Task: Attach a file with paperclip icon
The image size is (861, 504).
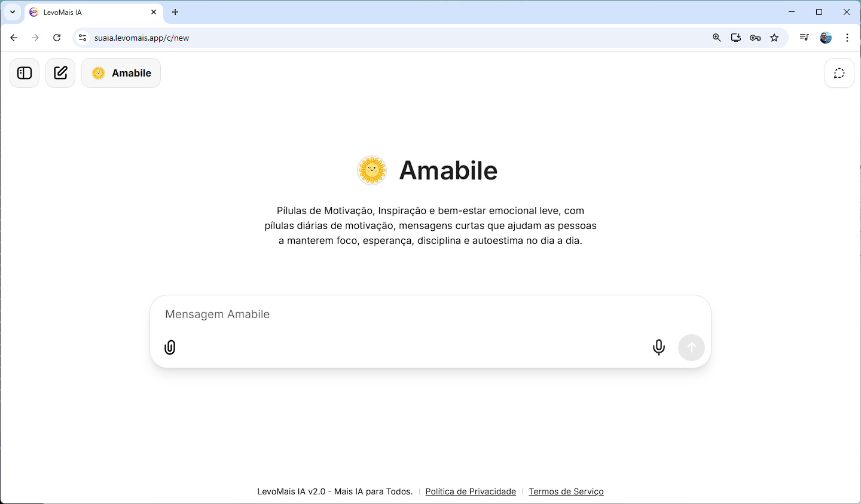Action: pyautogui.click(x=170, y=347)
